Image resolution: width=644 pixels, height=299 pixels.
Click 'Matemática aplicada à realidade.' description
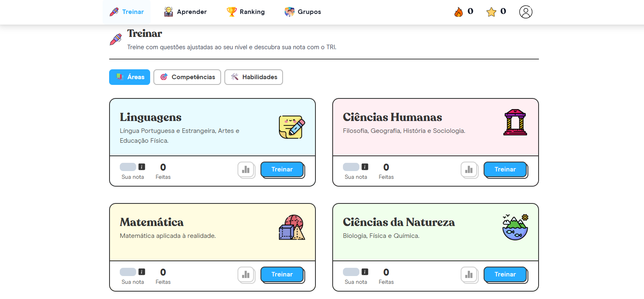tap(168, 236)
